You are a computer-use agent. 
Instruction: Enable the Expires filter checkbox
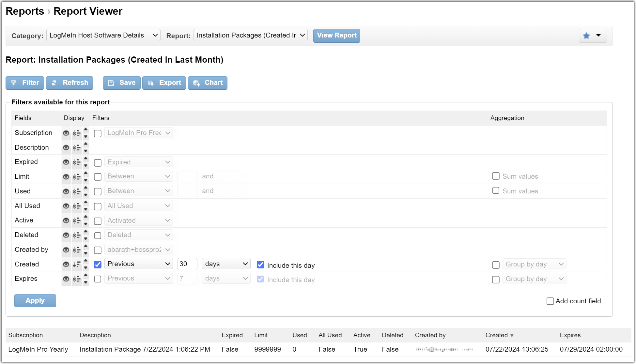(98, 279)
